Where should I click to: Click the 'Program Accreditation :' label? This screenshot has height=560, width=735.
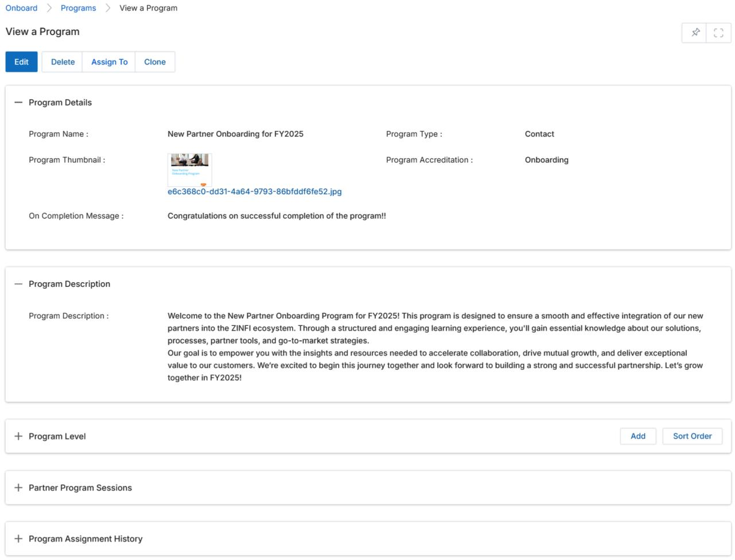pyautogui.click(x=430, y=160)
